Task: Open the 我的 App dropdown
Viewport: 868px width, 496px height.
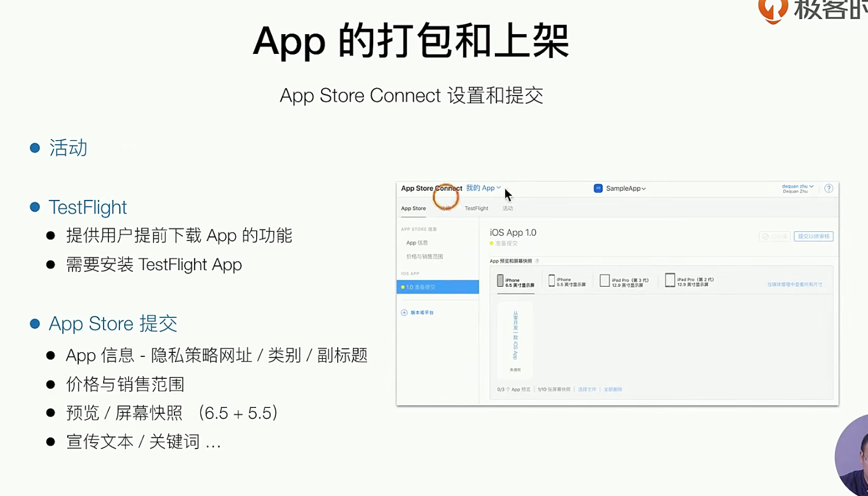Action: tap(483, 188)
